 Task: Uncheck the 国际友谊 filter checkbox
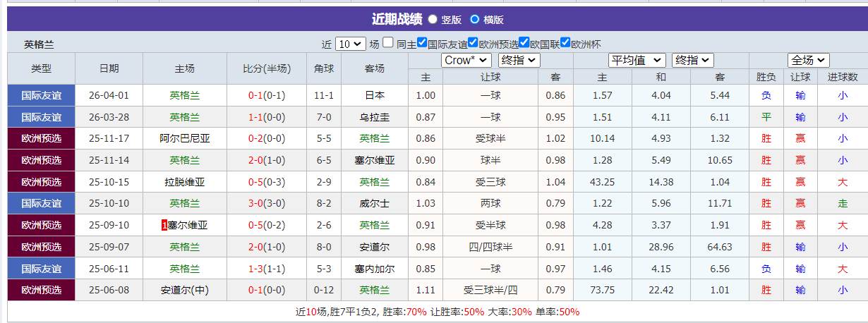pos(422,43)
